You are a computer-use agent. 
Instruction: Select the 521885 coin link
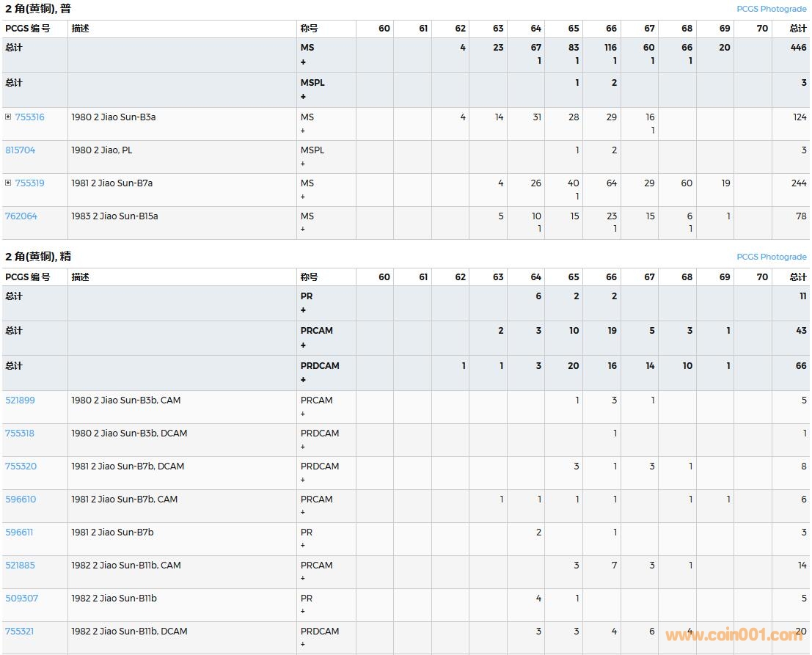point(21,566)
